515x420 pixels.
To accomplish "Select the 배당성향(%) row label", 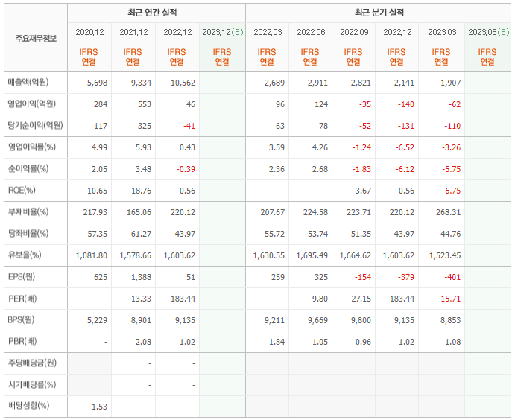I will (x=28, y=406).
